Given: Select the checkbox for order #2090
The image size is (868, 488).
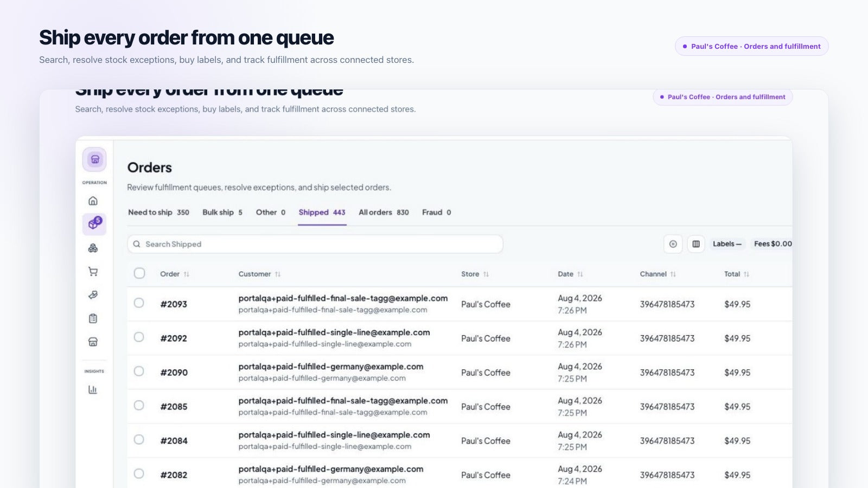Looking at the screenshot, I should tap(139, 371).
